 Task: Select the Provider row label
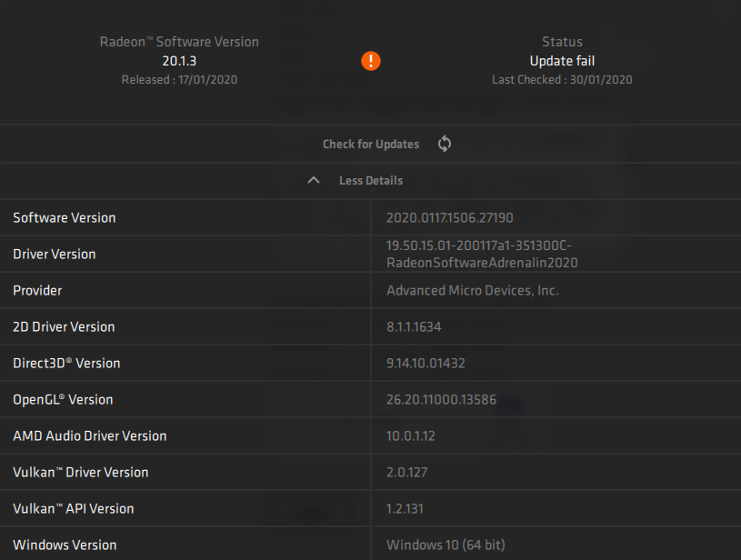point(37,291)
